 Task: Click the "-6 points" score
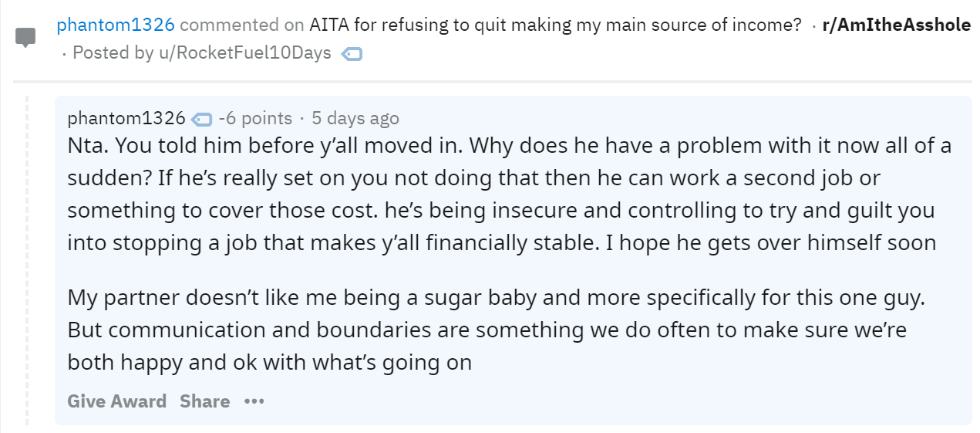[x=255, y=118]
